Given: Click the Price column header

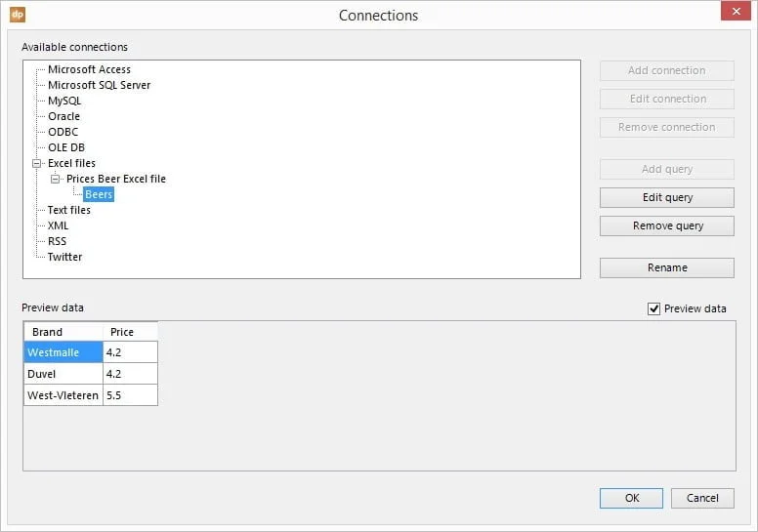Looking at the screenshot, I should coord(131,332).
